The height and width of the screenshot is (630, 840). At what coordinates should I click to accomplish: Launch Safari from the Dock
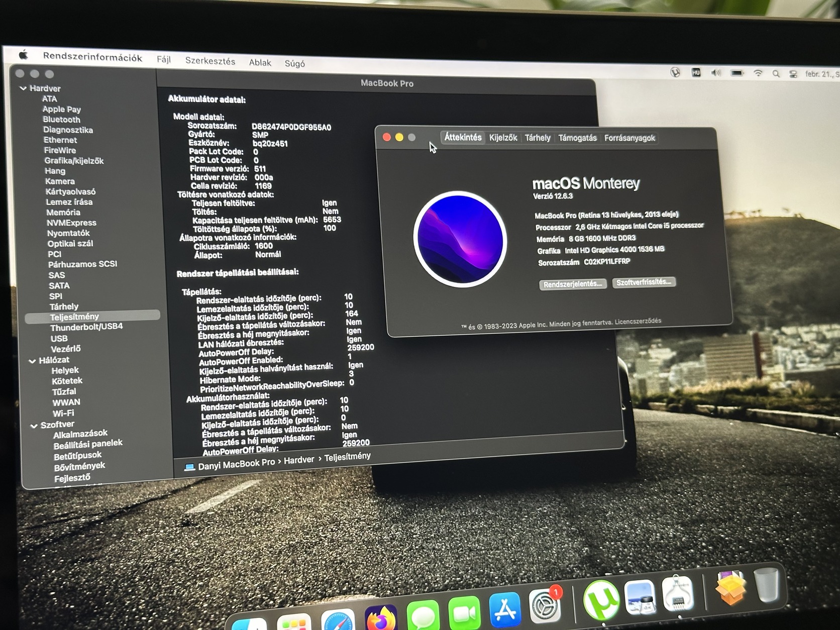tap(338, 620)
